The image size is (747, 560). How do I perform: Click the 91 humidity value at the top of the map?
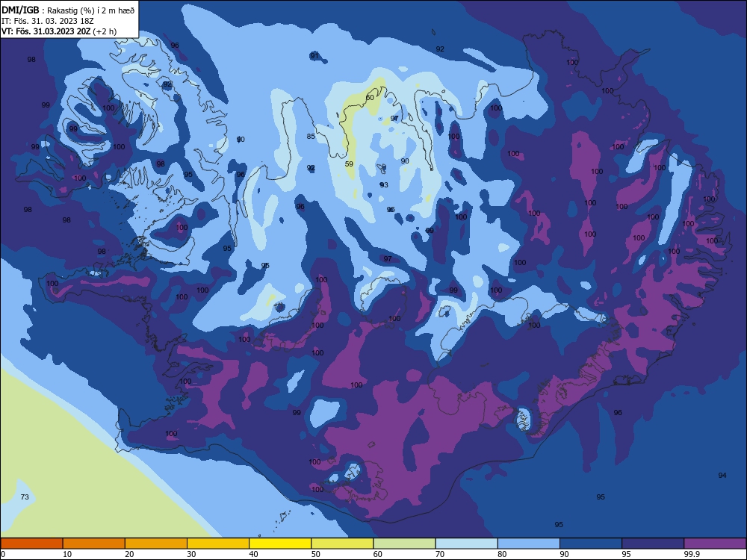coord(314,56)
